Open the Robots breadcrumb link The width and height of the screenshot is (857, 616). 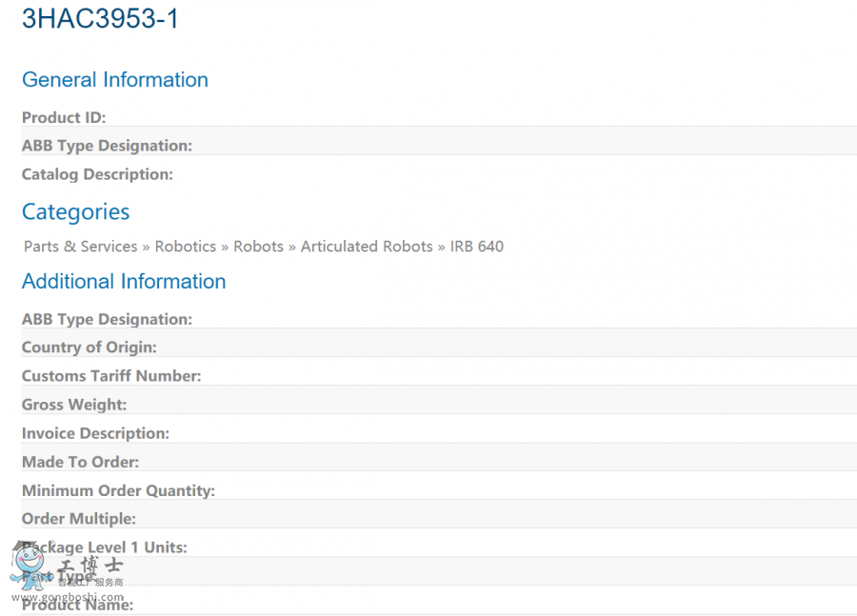click(258, 247)
